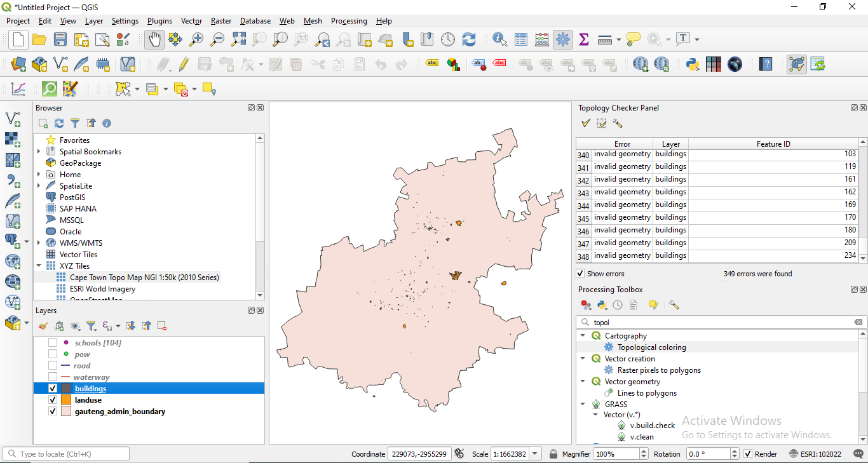Viewport: 868px width, 463px height.
Task: Open Help contents question mark icon
Action: pyautogui.click(x=766, y=64)
